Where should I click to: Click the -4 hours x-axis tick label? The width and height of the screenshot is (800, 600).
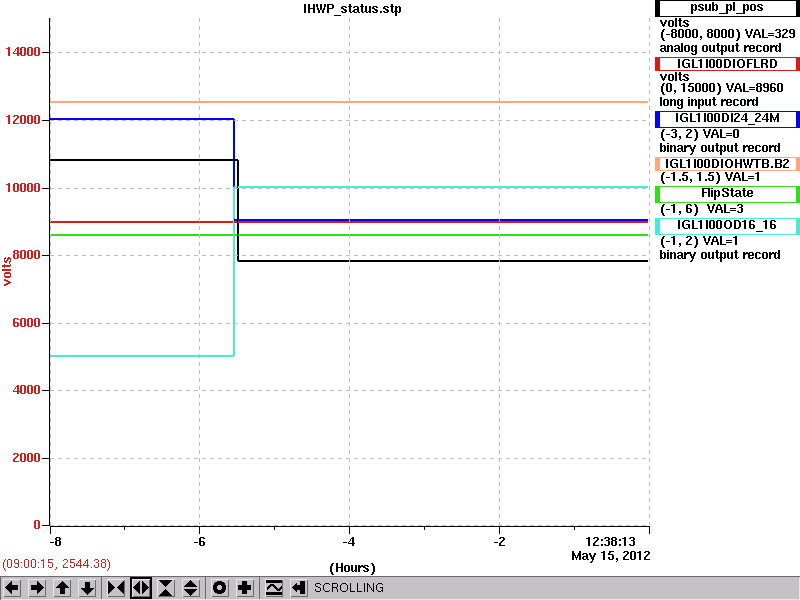[x=349, y=542]
